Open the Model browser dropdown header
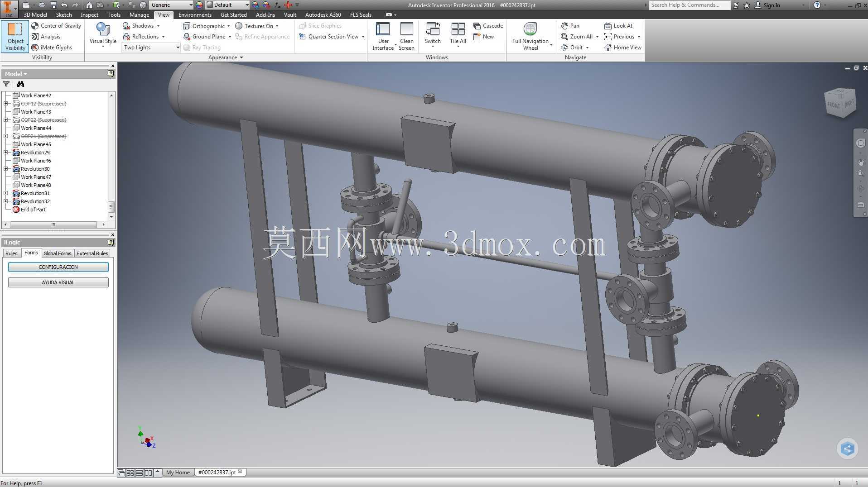 [x=16, y=74]
